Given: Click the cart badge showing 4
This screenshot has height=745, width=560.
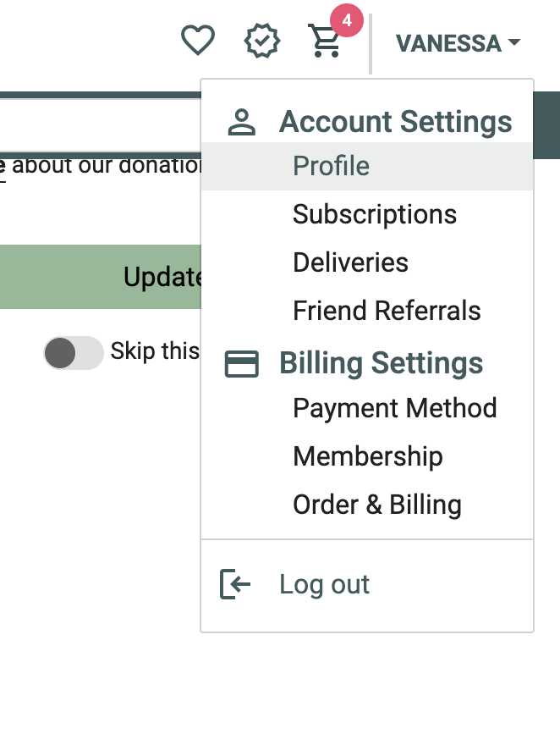Looking at the screenshot, I should (347, 20).
